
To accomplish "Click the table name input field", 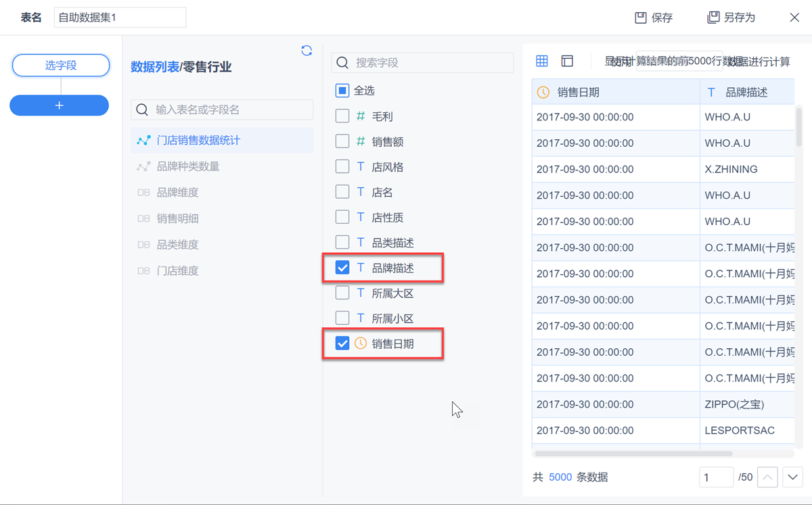I will 120,18.
